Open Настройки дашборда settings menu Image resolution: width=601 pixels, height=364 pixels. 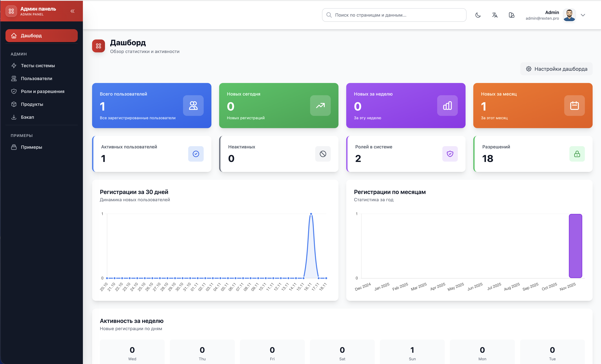tap(556, 69)
